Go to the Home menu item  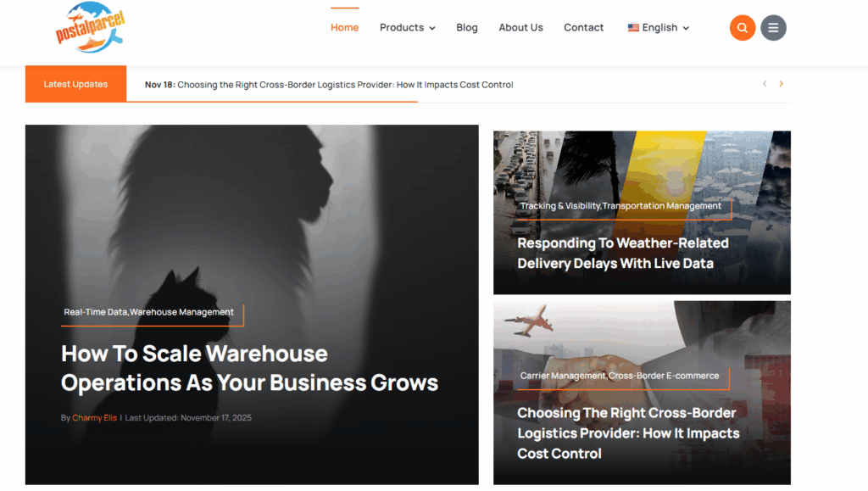344,28
